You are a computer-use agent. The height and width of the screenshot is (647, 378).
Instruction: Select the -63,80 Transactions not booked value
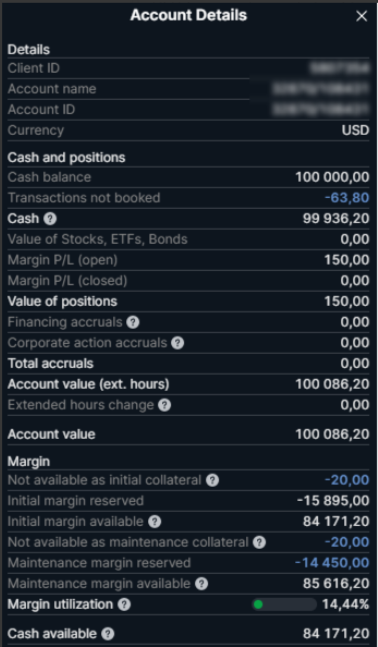click(347, 198)
